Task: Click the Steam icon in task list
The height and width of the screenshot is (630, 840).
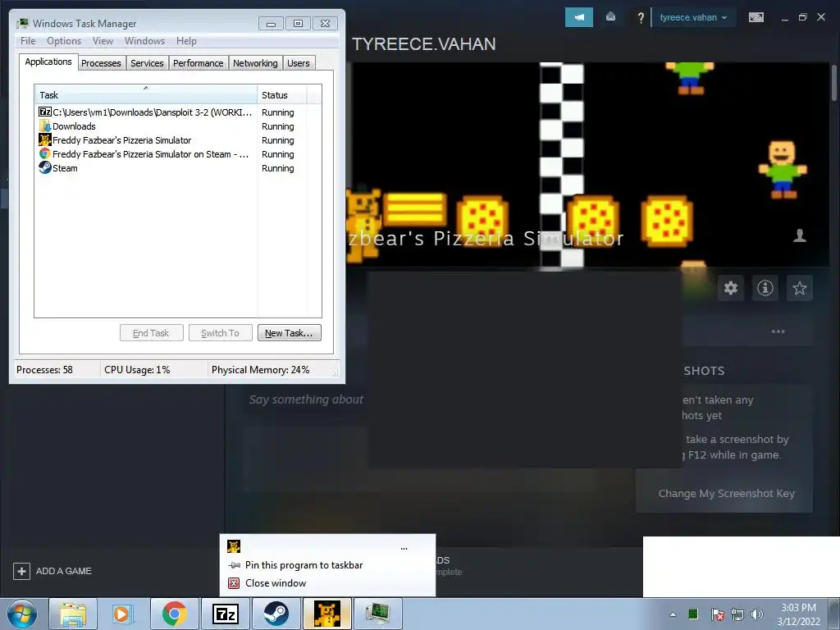Action: 45,167
